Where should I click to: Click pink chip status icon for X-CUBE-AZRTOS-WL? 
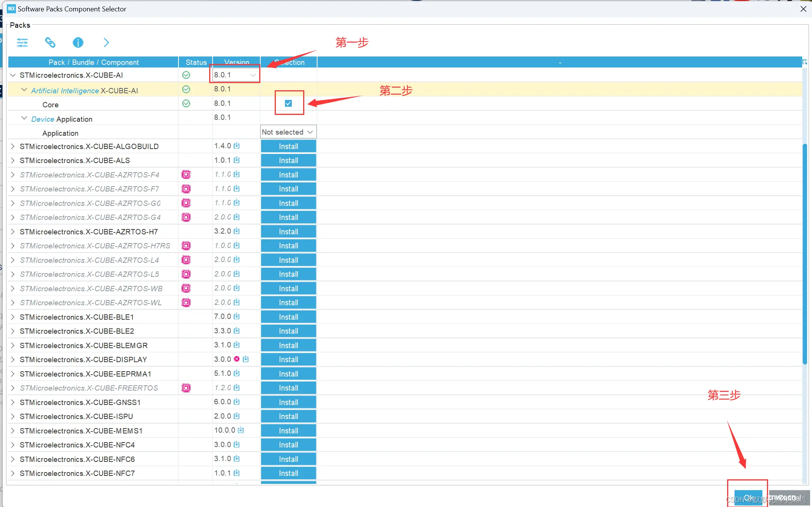(x=186, y=303)
